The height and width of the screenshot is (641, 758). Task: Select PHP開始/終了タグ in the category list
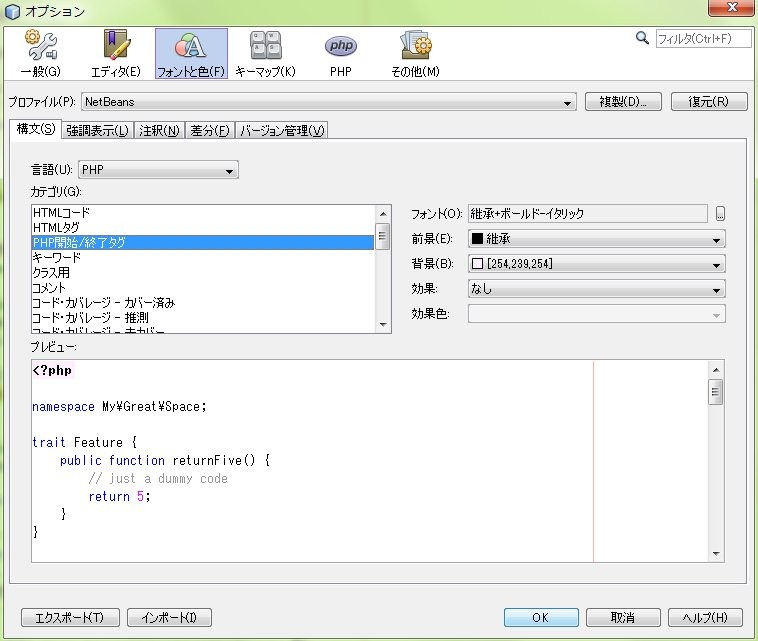(x=203, y=243)
